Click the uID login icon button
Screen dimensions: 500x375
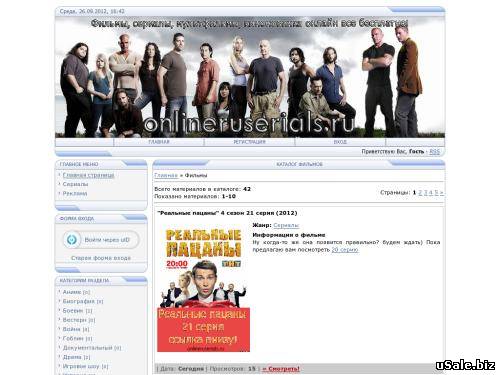pyautogui.click(x=72, y=239)
